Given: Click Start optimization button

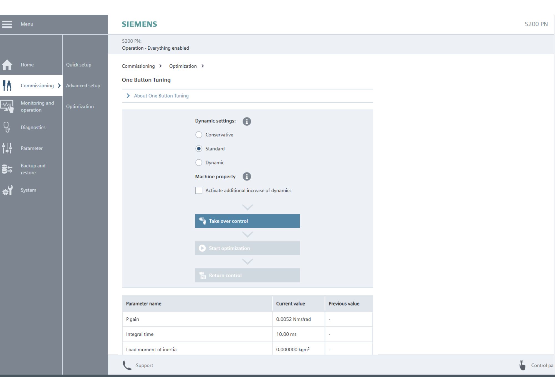Looking at the screenshot, I should pos(247,248).
